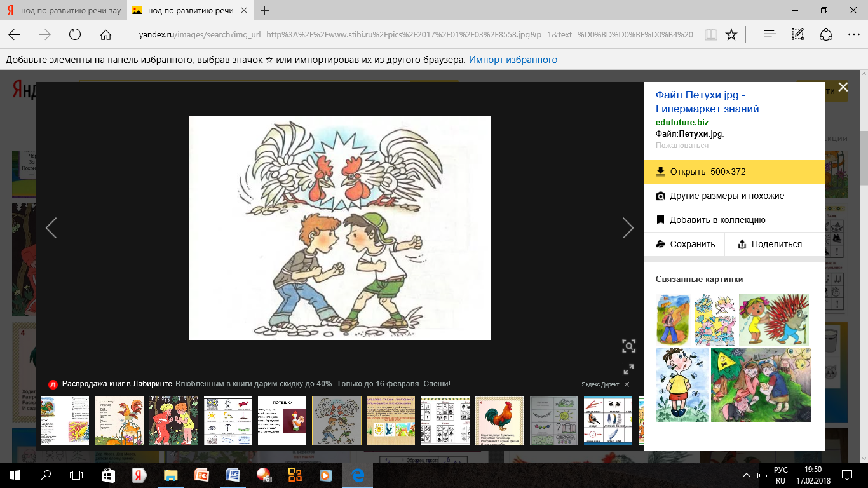
Task: Select Добавить в коллекцию option
Action: (x=717, y=220)
